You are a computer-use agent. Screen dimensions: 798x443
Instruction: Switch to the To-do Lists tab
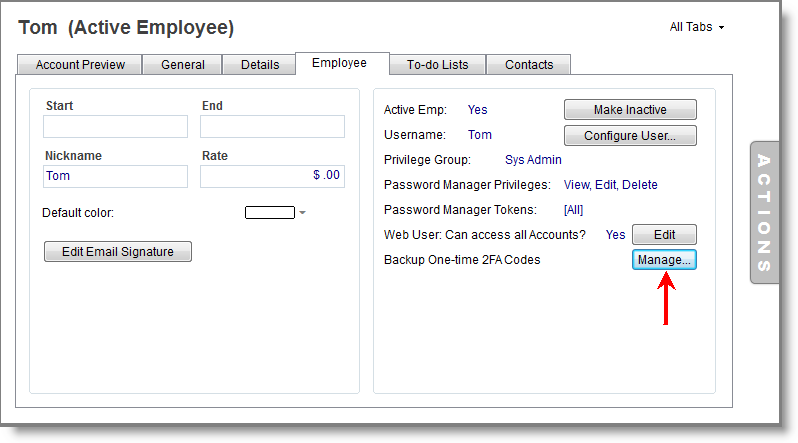[x=438, y=65]
